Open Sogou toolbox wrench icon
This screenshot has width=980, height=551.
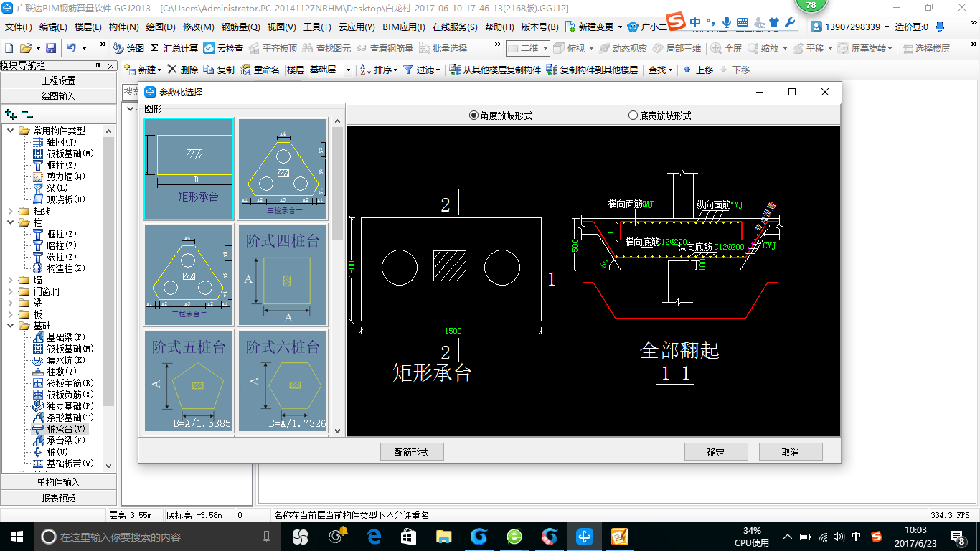point(790,22)
